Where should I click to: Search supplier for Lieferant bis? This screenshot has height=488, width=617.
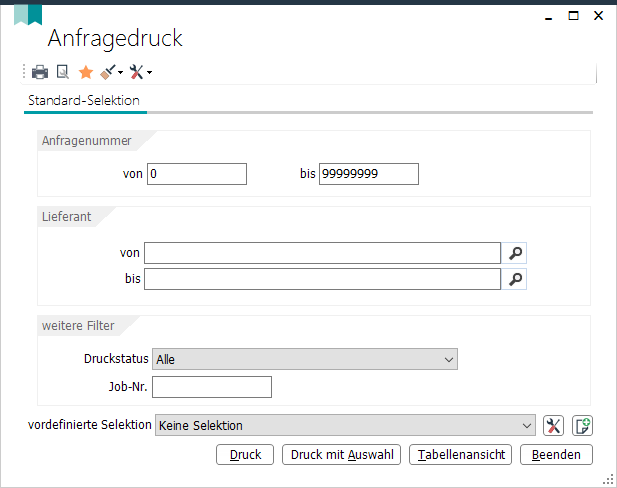click(x=515, y=279)
